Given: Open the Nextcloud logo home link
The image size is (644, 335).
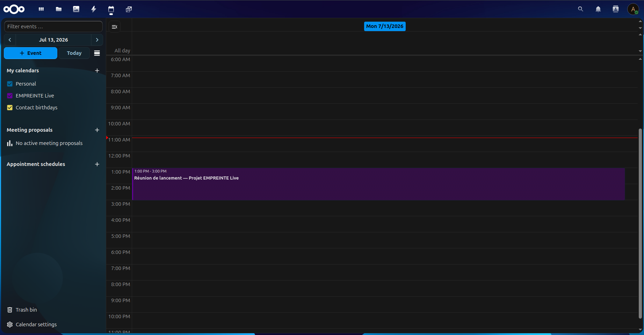Looking at the screenshot, I should coord(14,9).
